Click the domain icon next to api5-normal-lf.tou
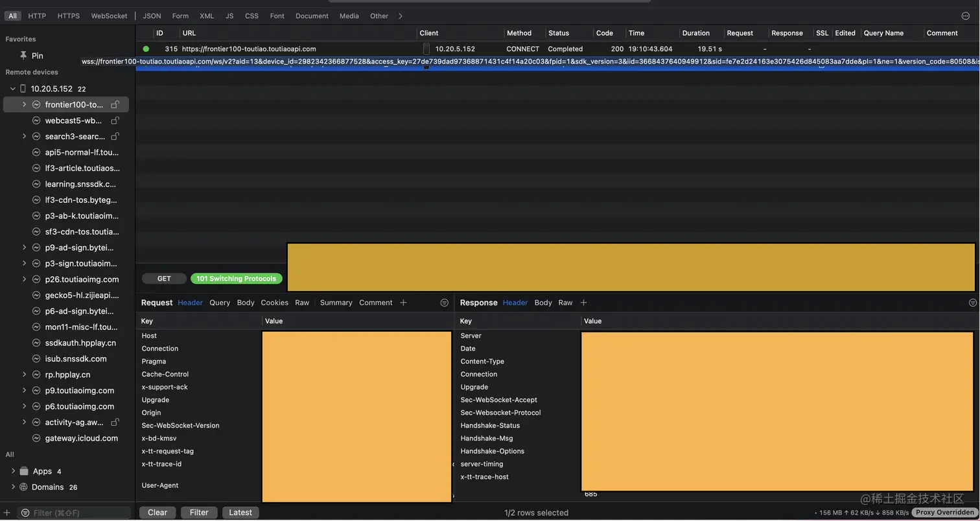Screen dimensions: 980x521 click(x=36, y=152)
